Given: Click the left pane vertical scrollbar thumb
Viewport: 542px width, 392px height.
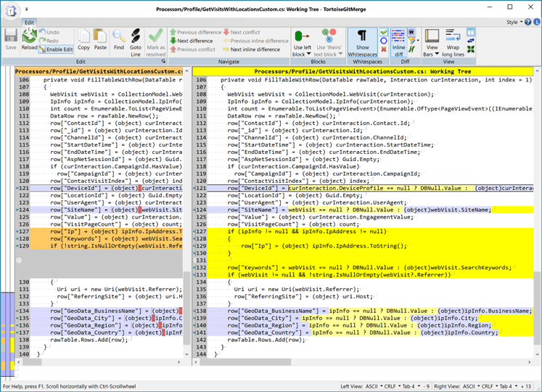Looking at the screenshot, I should (186, 308).
